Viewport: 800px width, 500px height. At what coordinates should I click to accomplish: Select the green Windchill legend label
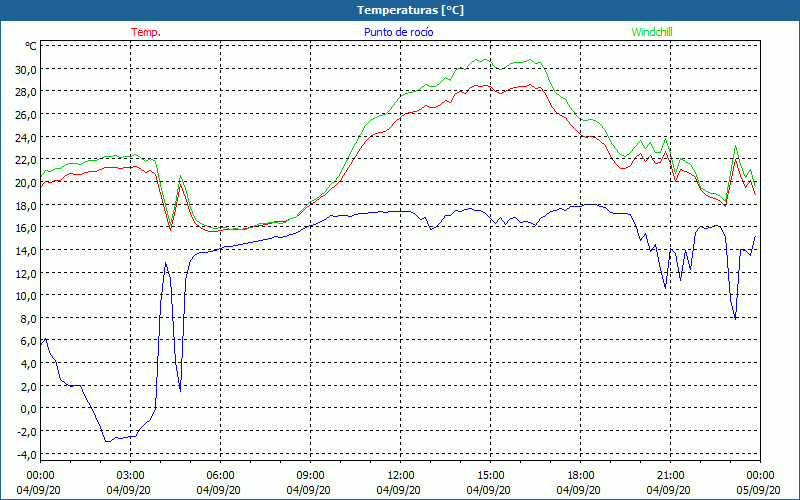click(652, 32)
